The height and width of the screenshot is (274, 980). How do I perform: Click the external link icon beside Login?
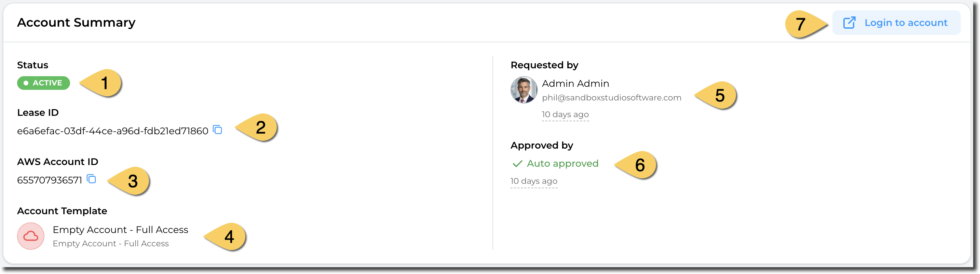pyautogui.click(x=849, y=23)
